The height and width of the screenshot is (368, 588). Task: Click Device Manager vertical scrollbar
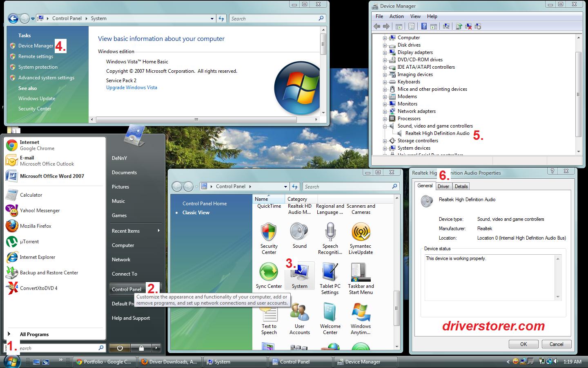coord(578,94)
